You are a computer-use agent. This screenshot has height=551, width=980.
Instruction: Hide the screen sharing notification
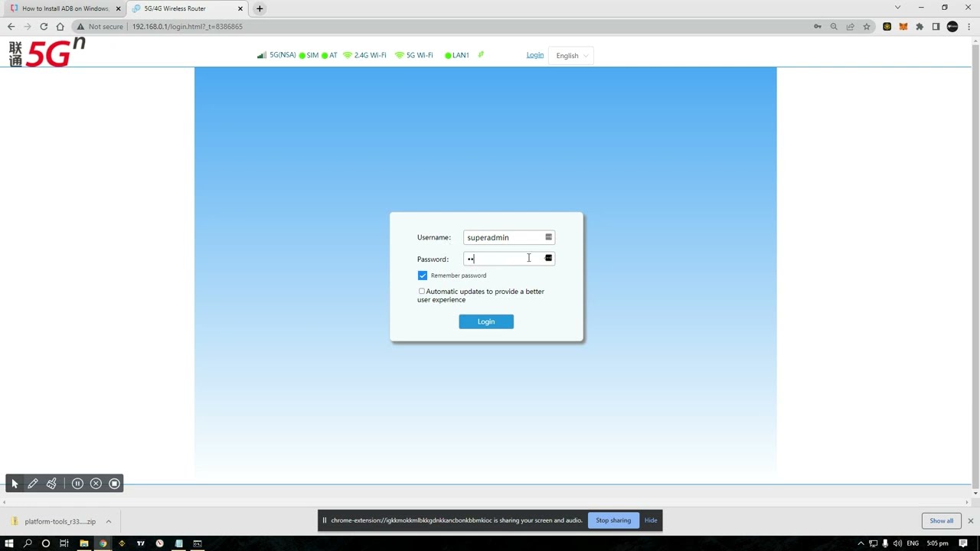[x=651, y=520]
